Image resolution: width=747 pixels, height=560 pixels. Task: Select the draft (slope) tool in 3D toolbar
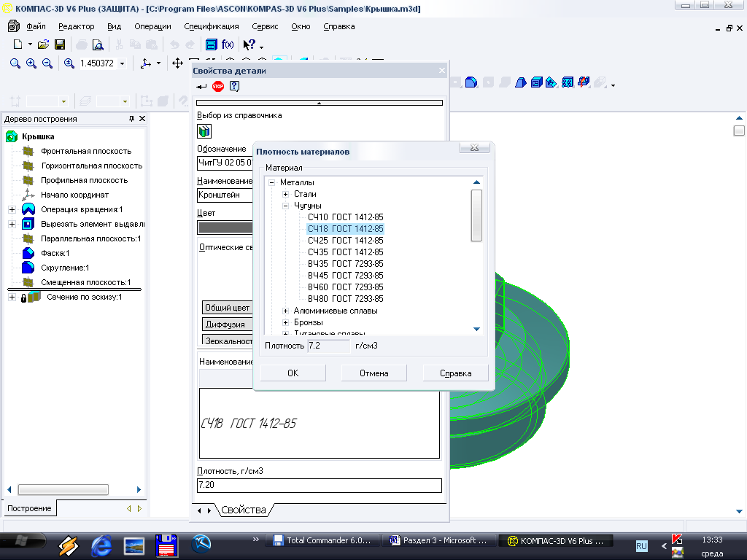520,82
